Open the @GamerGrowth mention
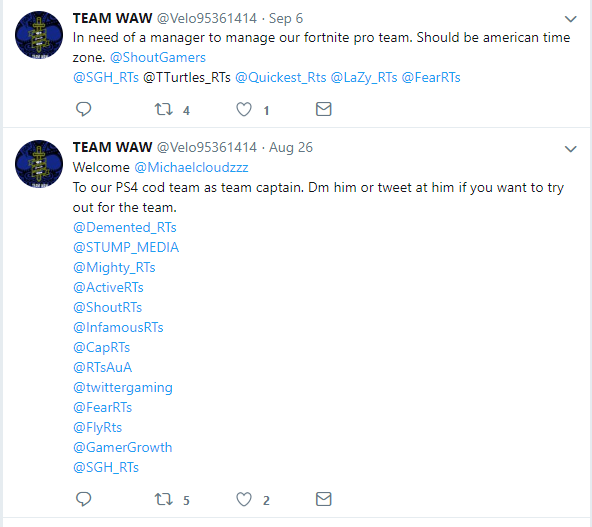The width and height of the screenshot is (592, 527). tap(122, 447)
